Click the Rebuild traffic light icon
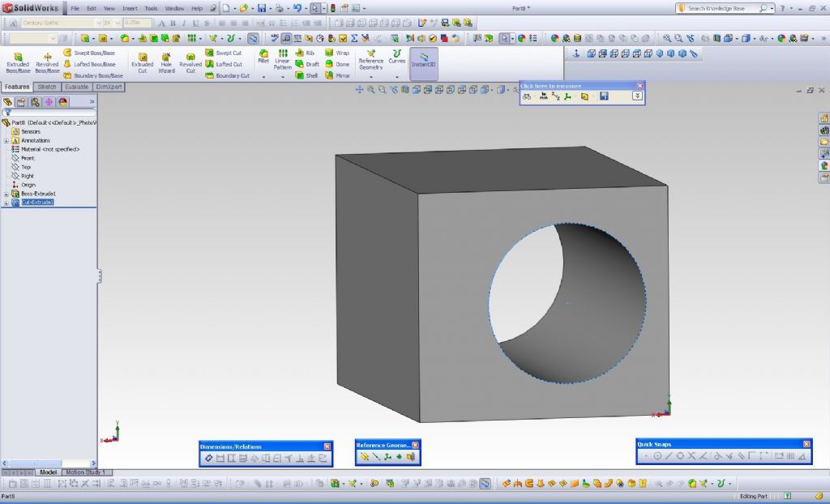Image resolution: width=830 pixels, height=504 pixels. coord(332,8)
